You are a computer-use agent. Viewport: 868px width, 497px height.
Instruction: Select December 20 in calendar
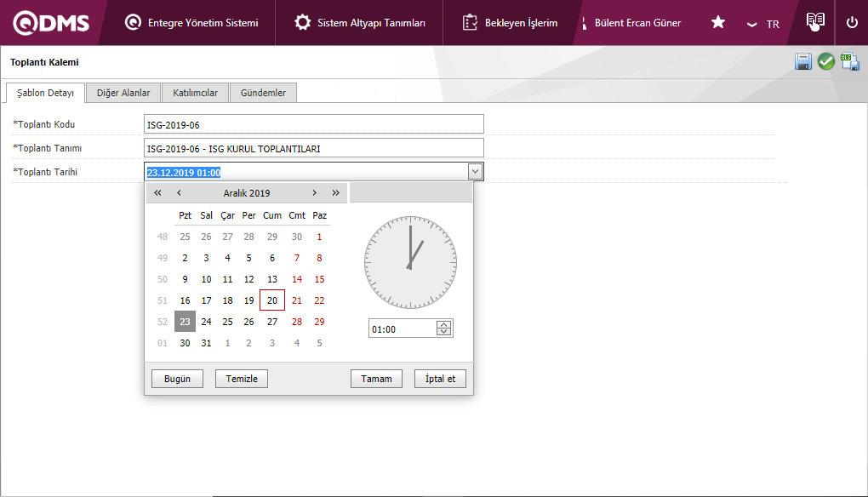coord(271,300)
